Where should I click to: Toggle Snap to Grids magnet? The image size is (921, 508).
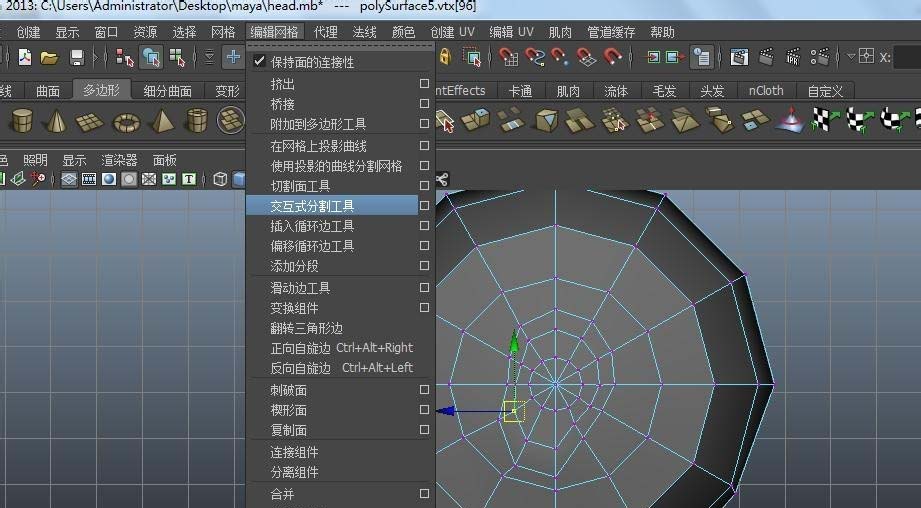[508, 56]
